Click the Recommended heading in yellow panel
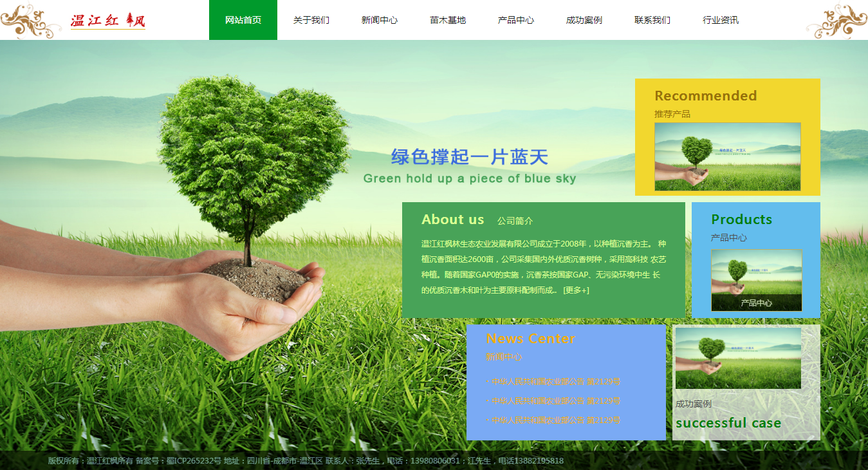Image resolution: width=868 pixels, height=470 pixels. (705, 96)
